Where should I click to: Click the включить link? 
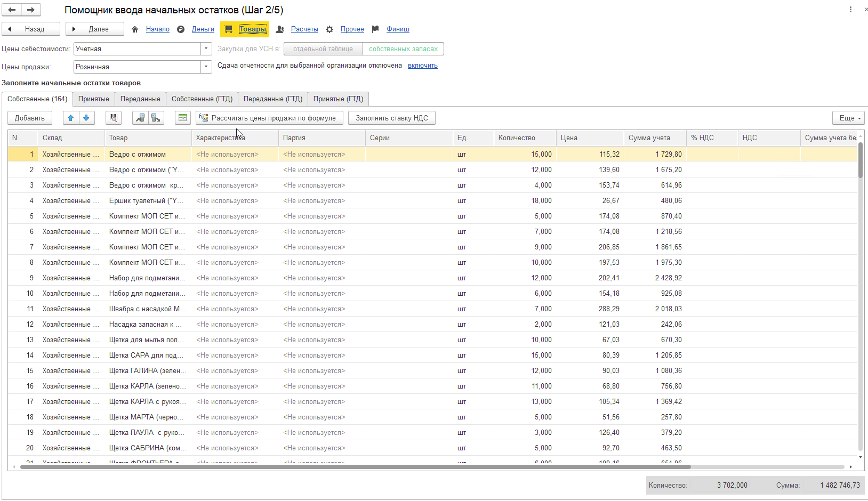423,66
